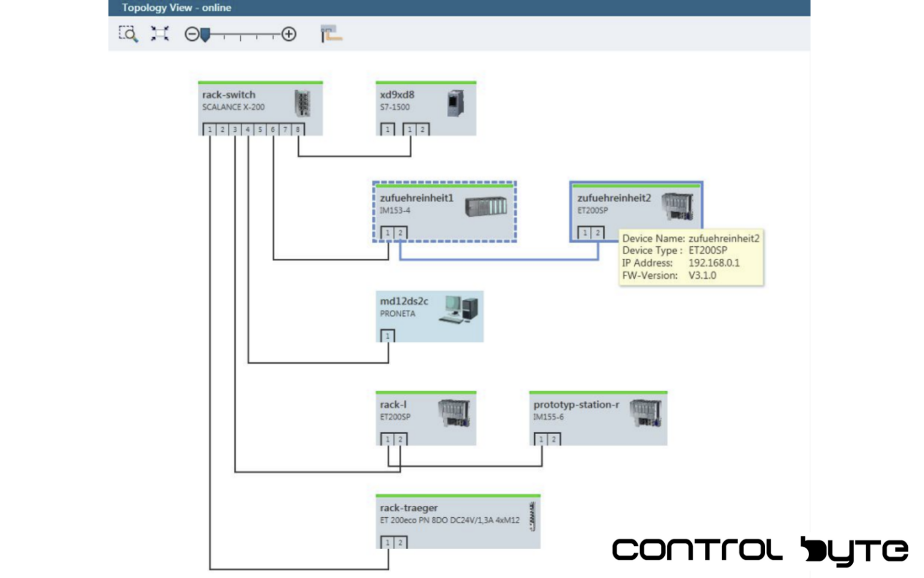The width and height of the screenshot is (924, 578).
Task: Click the zufuehreinheit2 device tooltip
Action: (x=691, y=256)
